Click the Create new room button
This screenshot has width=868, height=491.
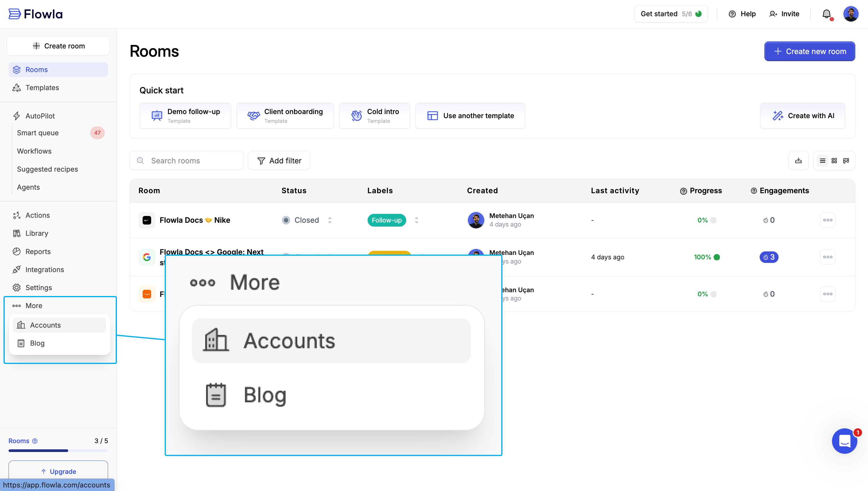(x=809, y=51)
